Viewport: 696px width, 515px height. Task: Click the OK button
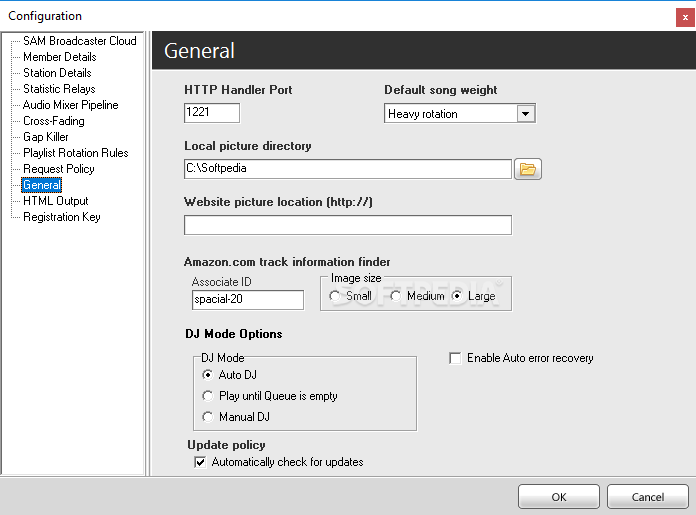[559, 497]
